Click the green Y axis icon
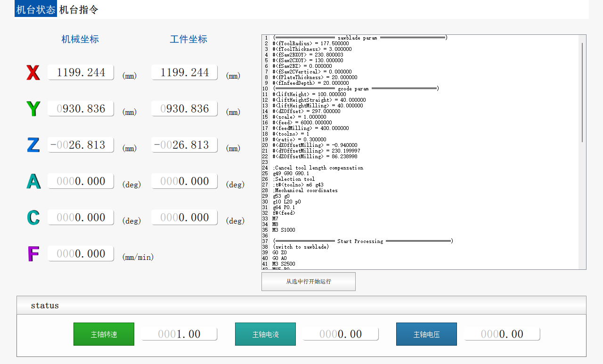 coord(33,109)
